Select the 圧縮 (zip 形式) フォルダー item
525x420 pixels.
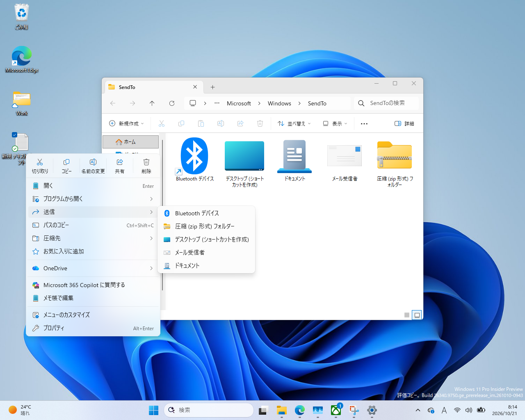(395, 163)
